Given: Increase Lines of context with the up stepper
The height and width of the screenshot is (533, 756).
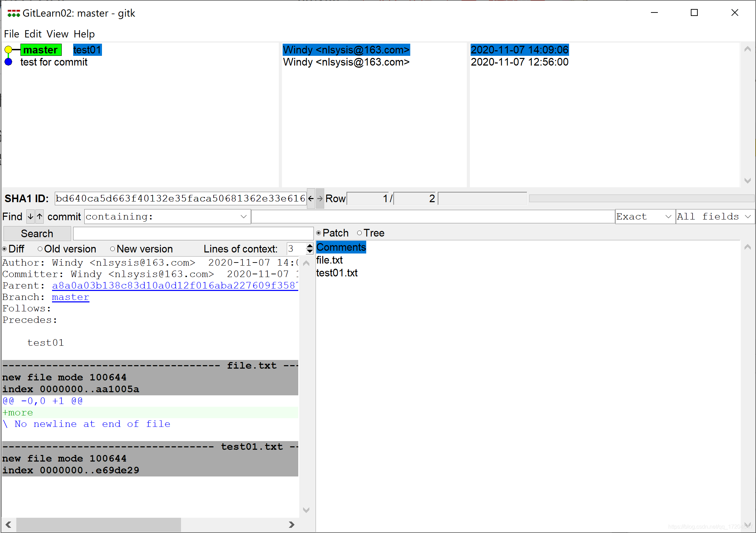Looking at the screenshot, I should click(x=310, y=246).
